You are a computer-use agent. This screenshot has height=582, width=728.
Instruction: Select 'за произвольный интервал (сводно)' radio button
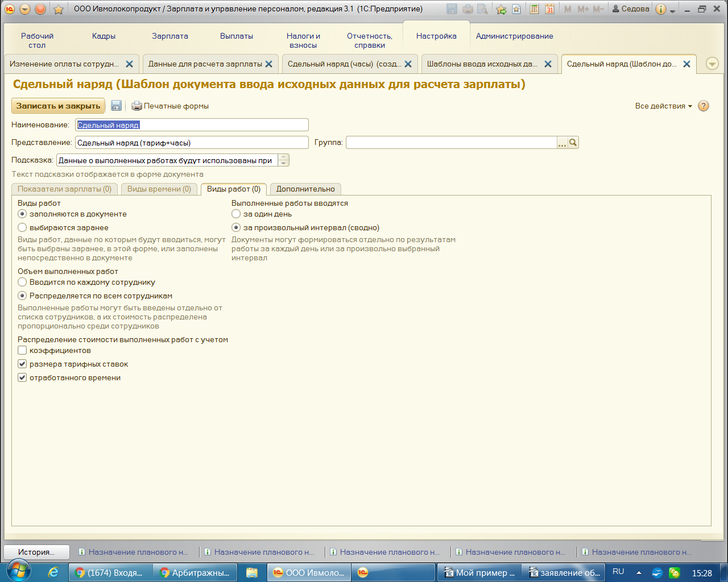pos(236,227)
